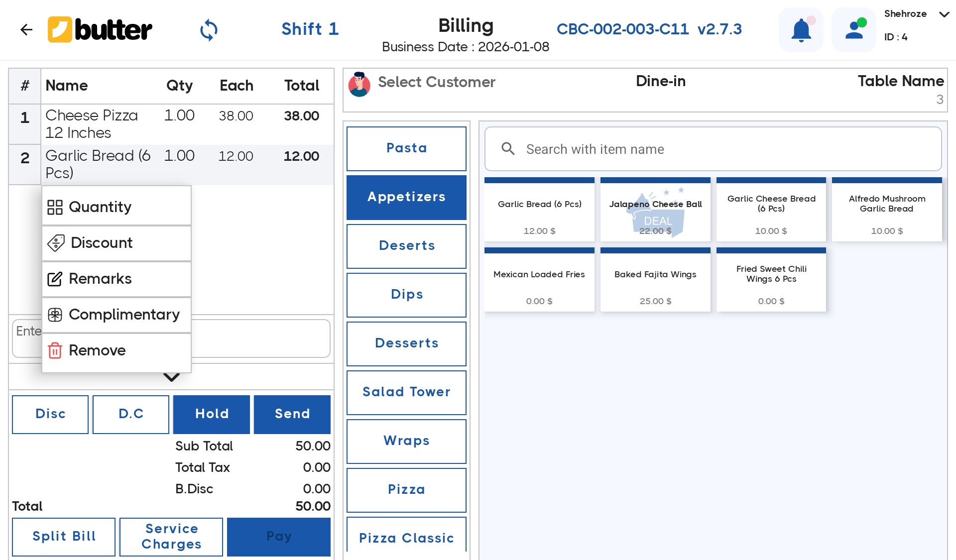The image size is (956, 560).
Task: Collapse the panel with the chevron below the menu
Action: coord(171,377)
